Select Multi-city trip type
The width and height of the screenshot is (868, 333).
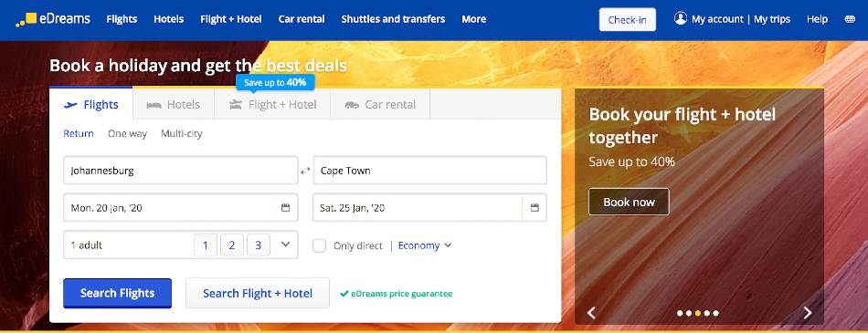click(182, 133)
